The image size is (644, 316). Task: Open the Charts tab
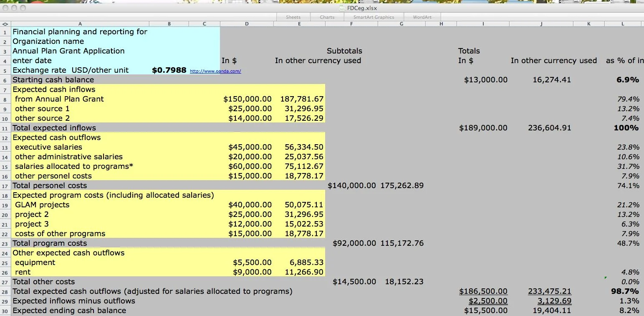point(327,17)
